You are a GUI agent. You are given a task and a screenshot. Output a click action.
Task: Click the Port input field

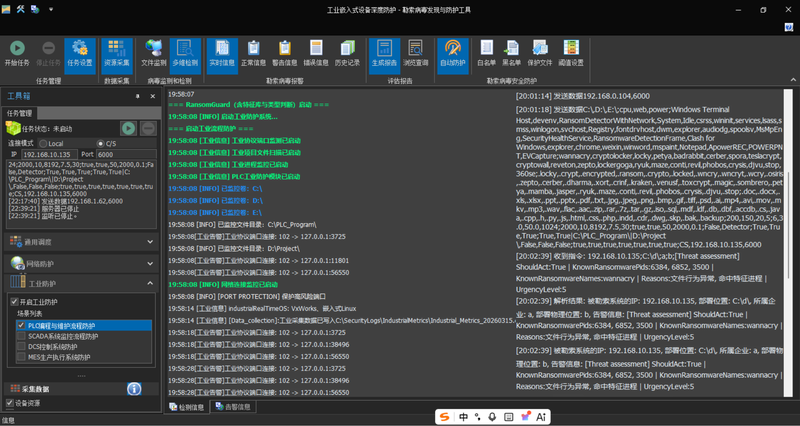click(x=126, y=154)
